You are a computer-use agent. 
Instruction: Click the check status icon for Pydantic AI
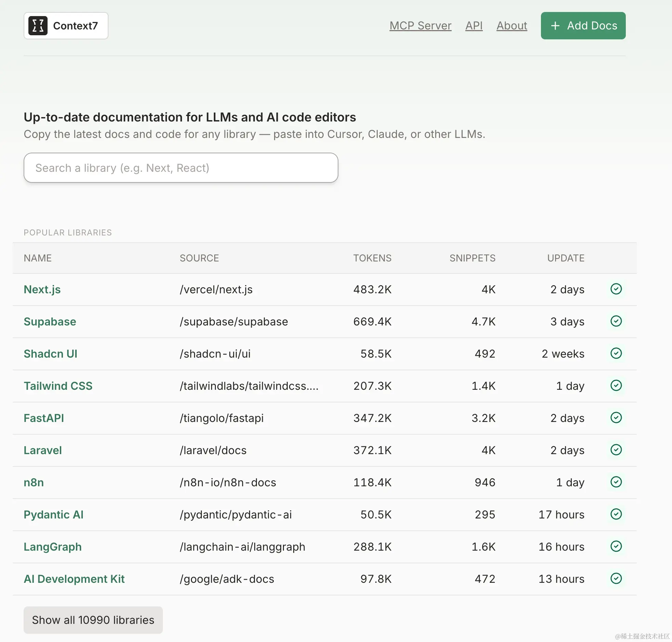tap(616, 514)
